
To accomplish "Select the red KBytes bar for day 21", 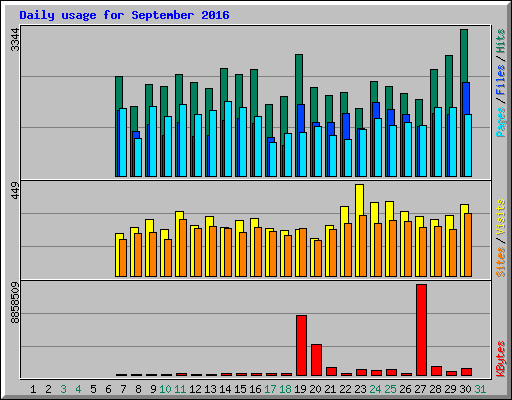I will [331, 372].
